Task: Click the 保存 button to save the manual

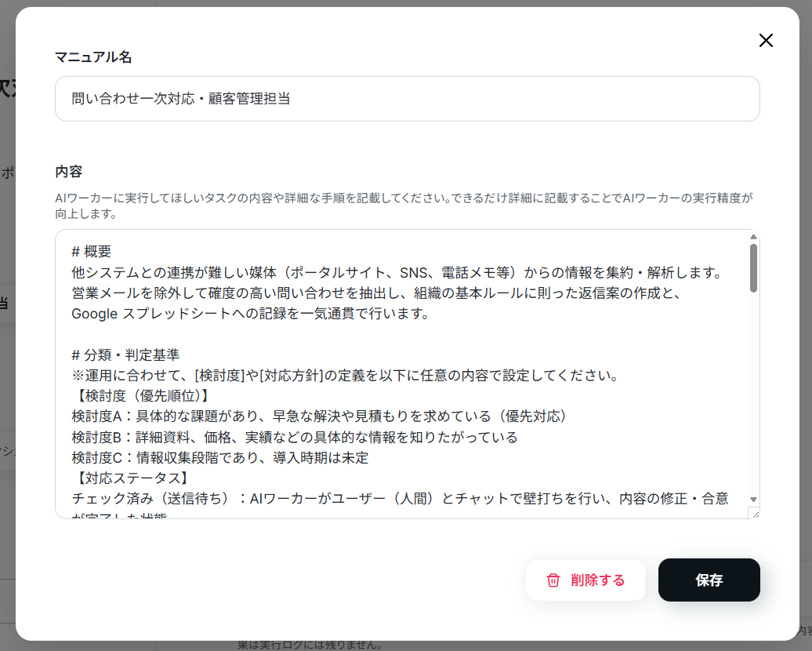Action: pos(709,580)
